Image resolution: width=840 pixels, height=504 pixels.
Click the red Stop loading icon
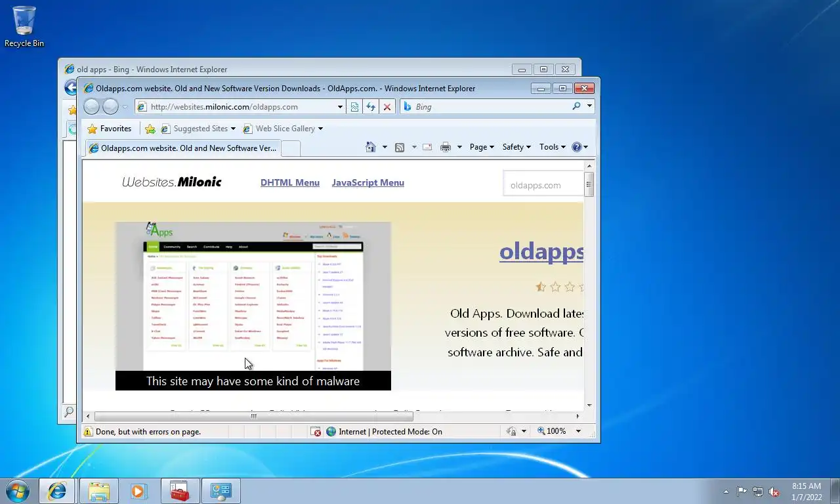pos(387,107)
